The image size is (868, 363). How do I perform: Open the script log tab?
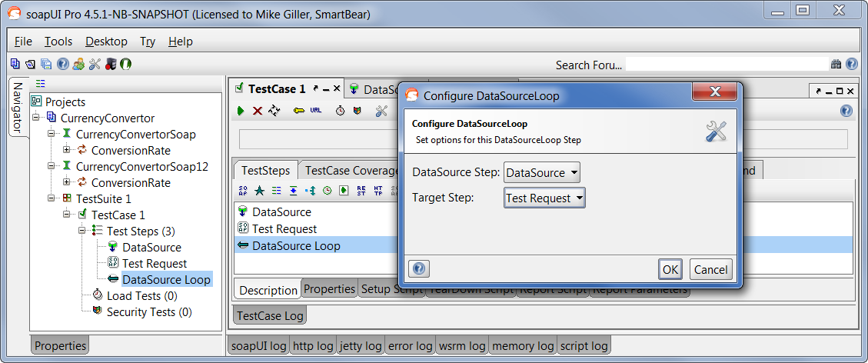click(584, 346)
